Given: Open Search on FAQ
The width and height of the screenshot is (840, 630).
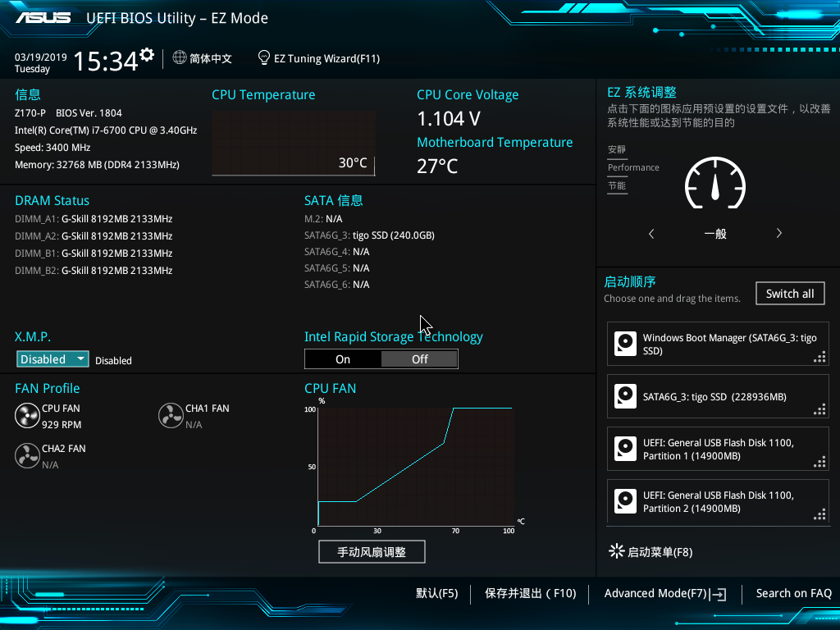Looking at the screenshot, I should tap(794, 594).
